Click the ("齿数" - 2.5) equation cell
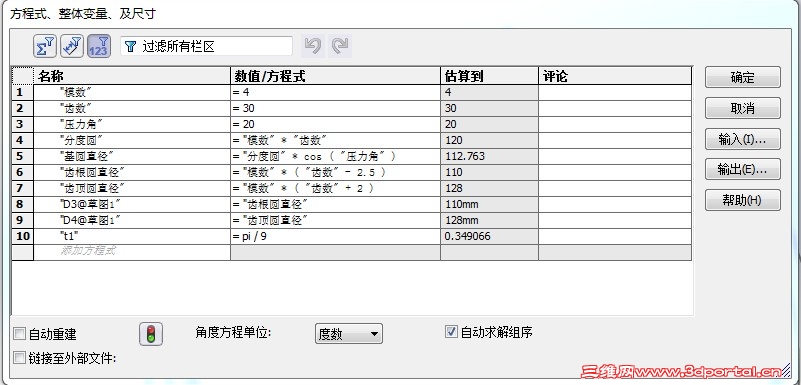This screenshot has height=385, width=801. [x=336, y=172]
